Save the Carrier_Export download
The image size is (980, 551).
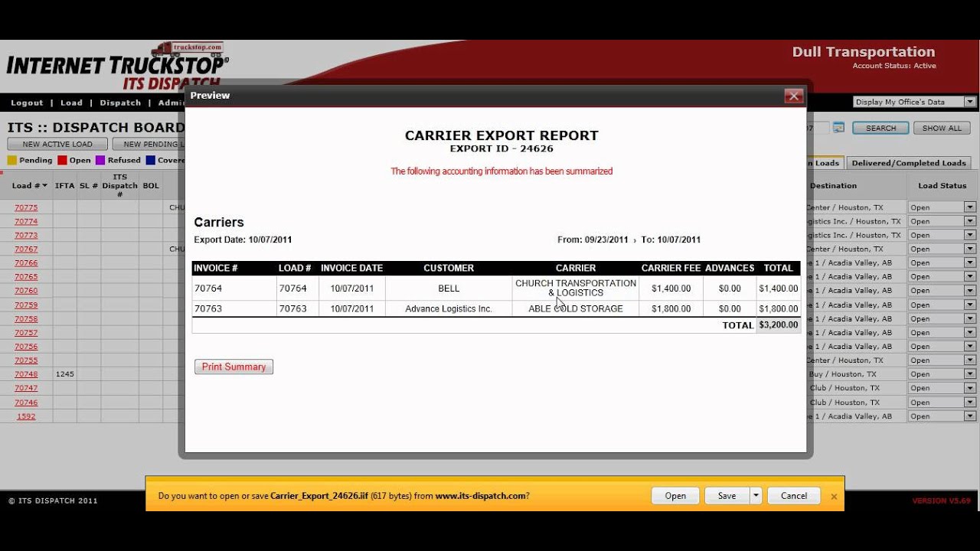(727, 496)
